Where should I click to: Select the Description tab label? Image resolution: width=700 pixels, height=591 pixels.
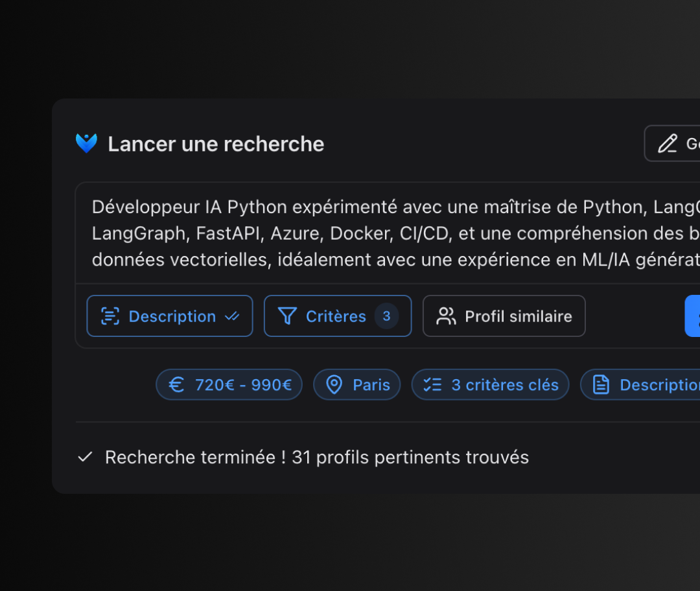click(x=172, y=316)
